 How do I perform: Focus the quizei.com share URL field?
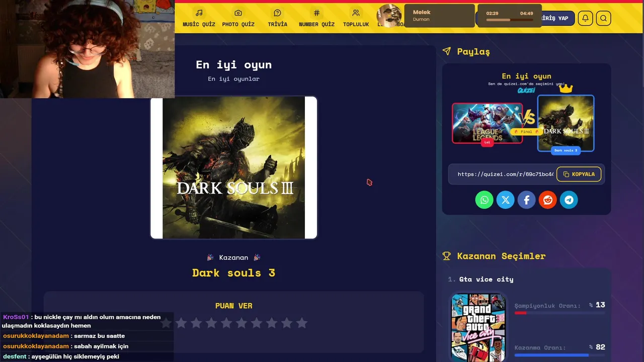point(505,174)
